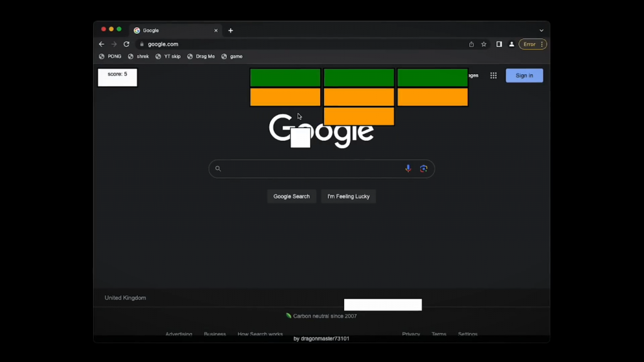Click the Google Search button
The width and height of the screenshot is (644, 362).
pyautogui.click(x=292, y=196)
